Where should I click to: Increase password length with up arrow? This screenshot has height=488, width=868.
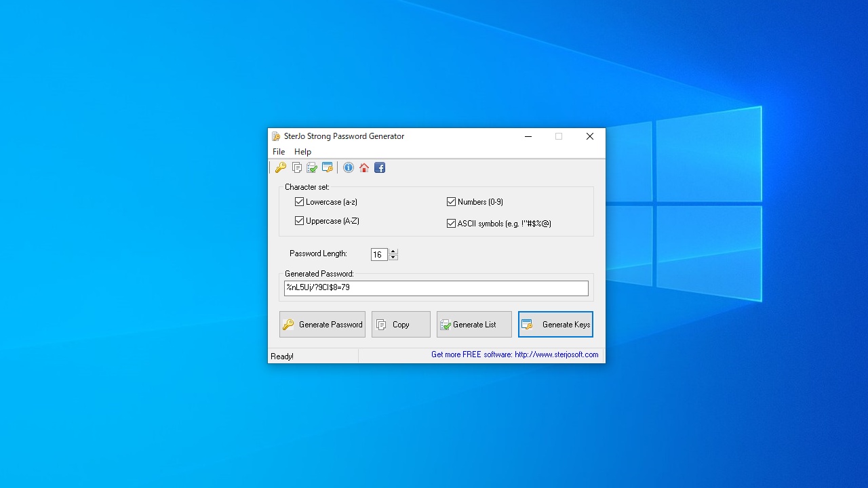tap(393, 251)
